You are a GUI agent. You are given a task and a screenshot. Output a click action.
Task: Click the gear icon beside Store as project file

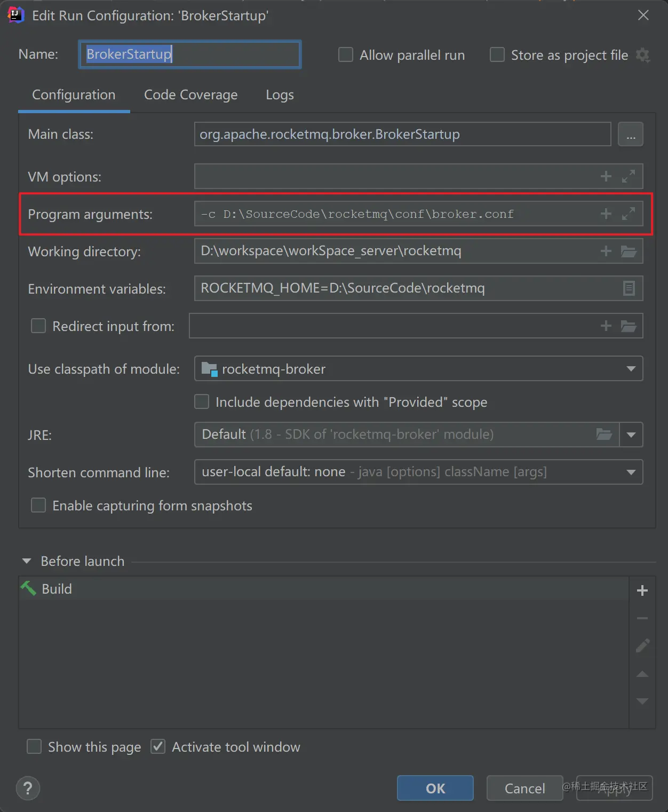pos(643,55)
